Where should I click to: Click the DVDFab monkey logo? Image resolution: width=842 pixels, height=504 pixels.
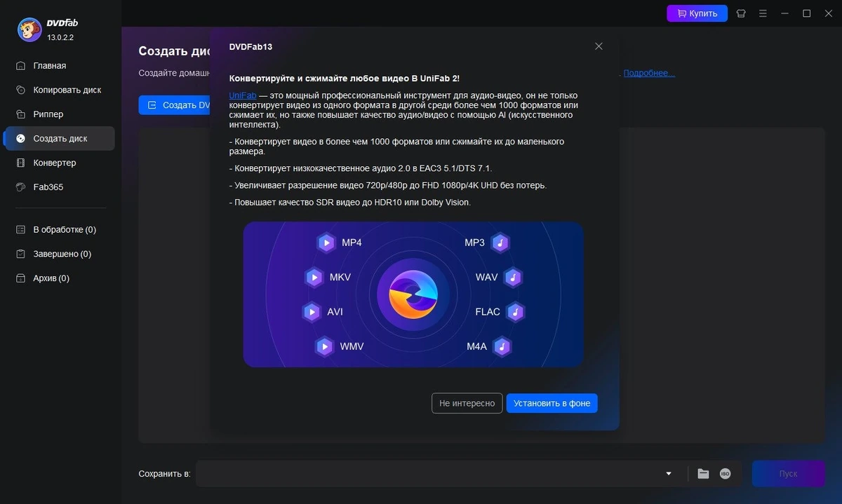click(x=29, y=29)
